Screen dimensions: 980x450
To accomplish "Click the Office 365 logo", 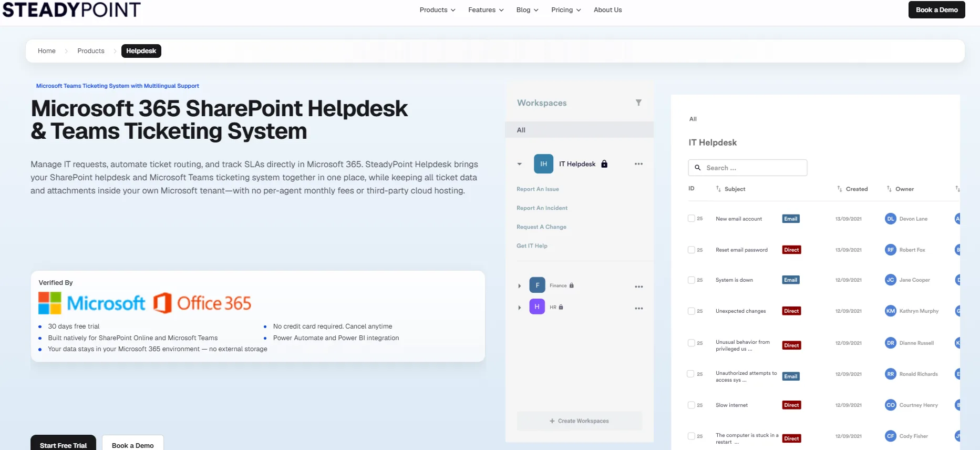I will (202, 303).
